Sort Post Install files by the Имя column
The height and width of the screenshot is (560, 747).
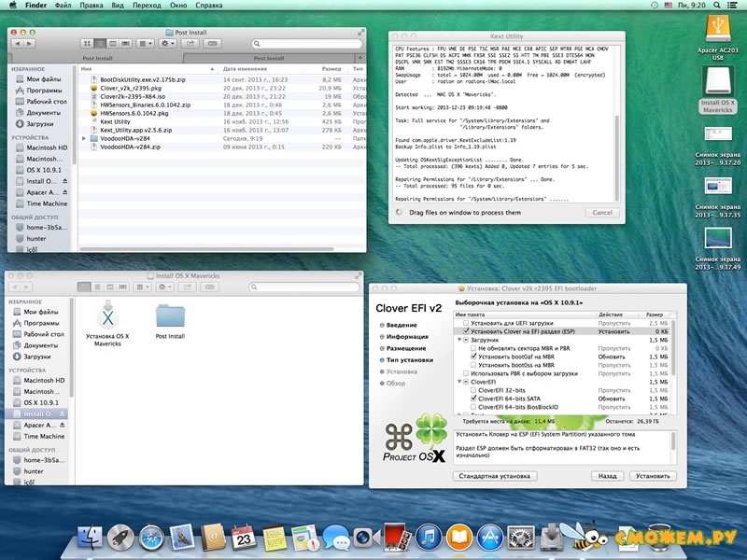(148, 69)
